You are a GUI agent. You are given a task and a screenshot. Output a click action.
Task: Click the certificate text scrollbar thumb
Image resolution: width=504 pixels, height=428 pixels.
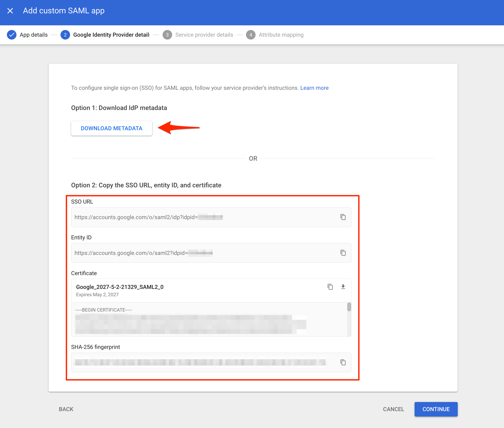pyautogui.click(x=349, y=307)
